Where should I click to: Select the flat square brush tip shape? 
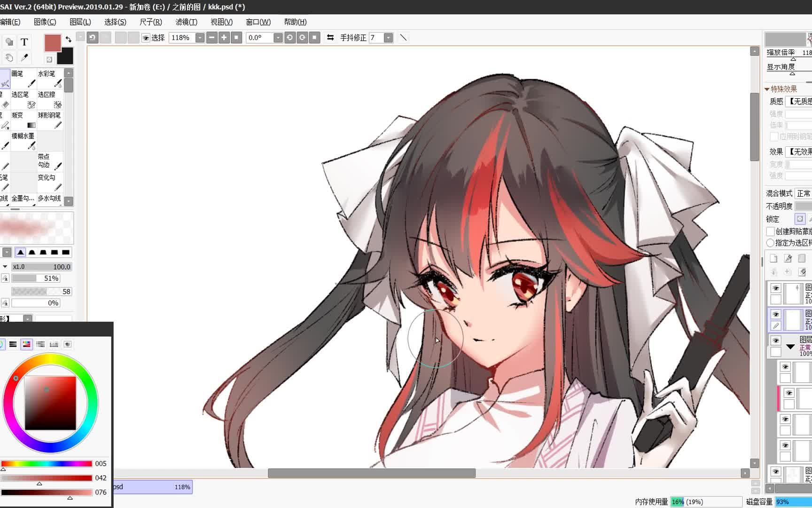click(66, 253)
